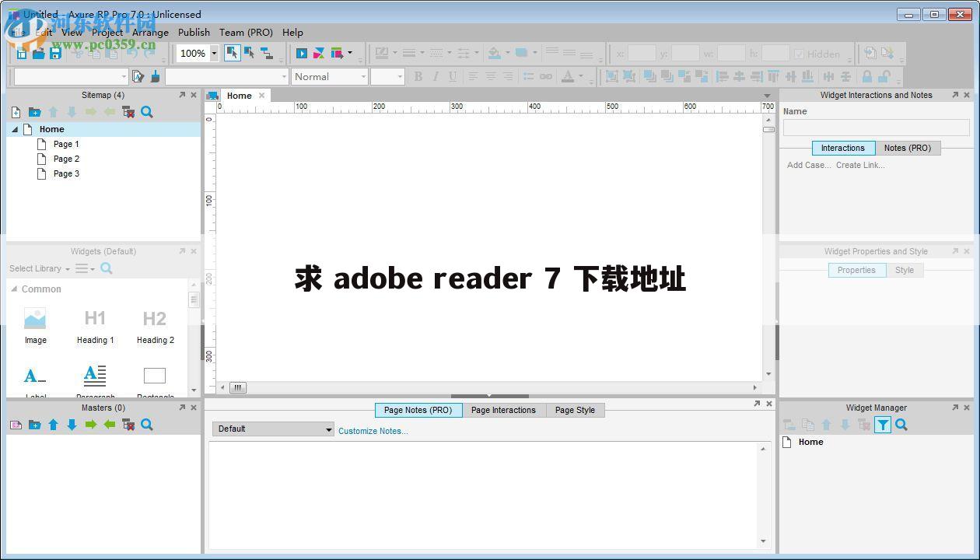The height and width of the screenshot is (560, 980).
Task: Click the Lock widget padlock icon
Action: tap(867, 76)
